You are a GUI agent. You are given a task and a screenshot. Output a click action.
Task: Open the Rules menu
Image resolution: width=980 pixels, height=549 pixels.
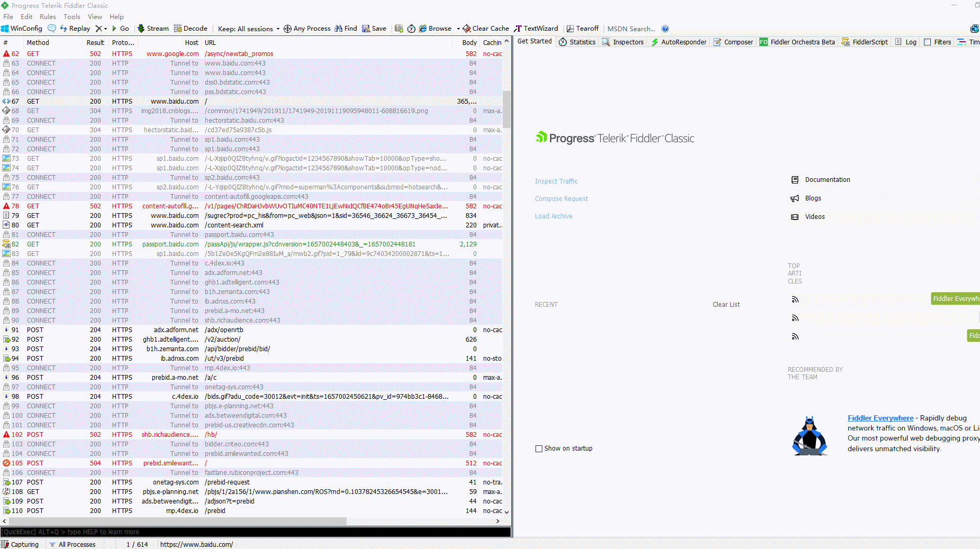tap(48, 17)
